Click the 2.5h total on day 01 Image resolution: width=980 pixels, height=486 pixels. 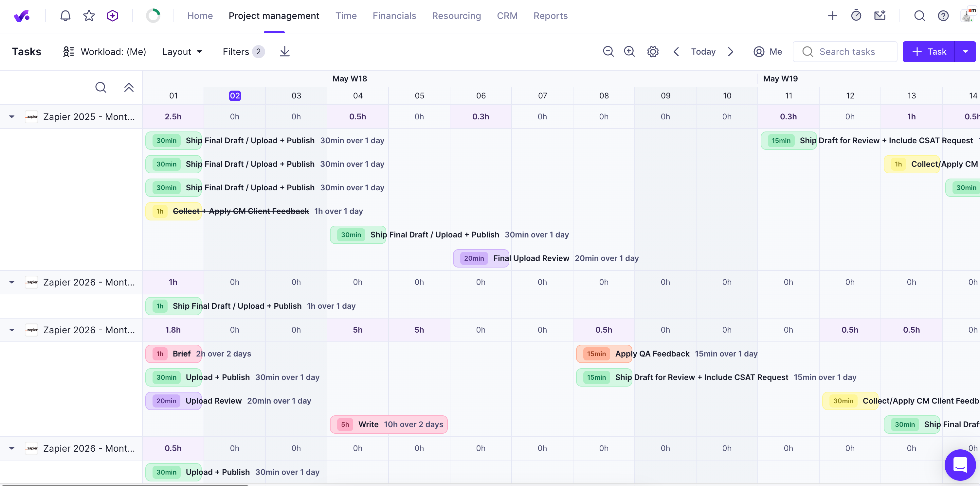click(173, 117)
